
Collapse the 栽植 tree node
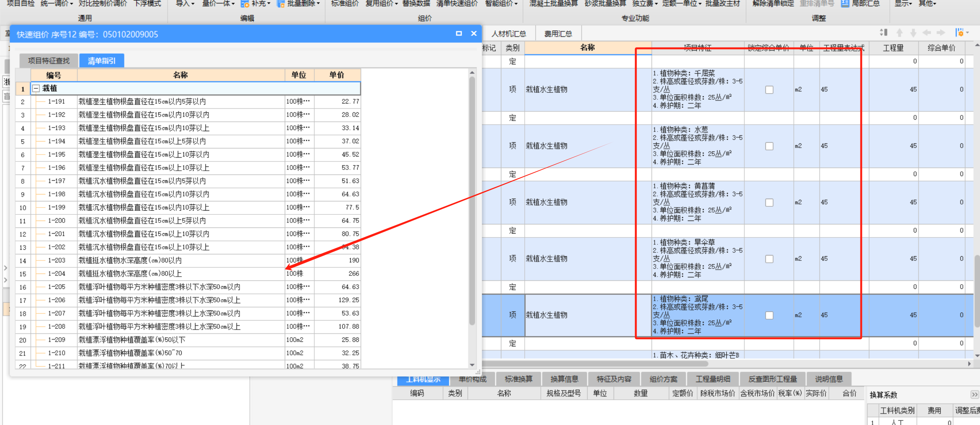(36, 89)
